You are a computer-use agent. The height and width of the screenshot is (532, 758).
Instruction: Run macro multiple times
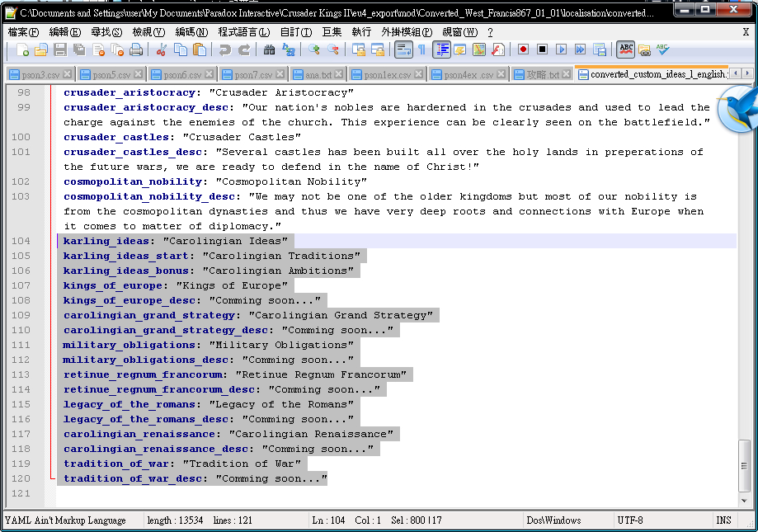(x=580, y=49)
